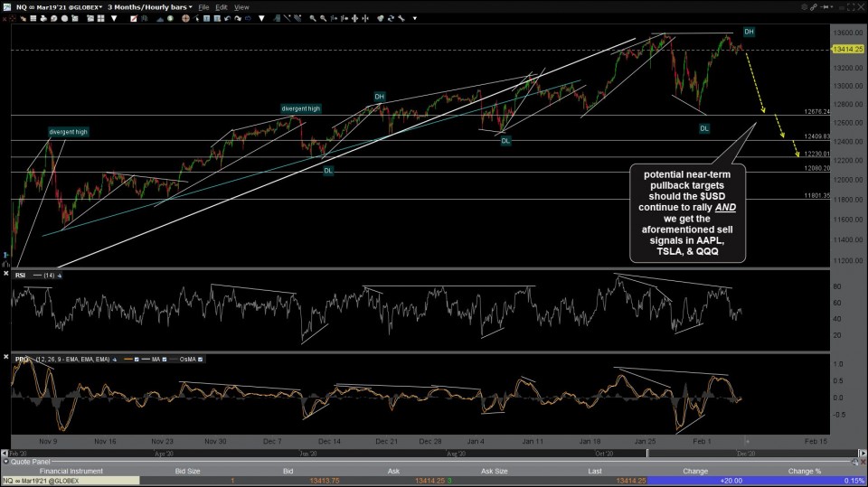868x487 pixels.
Task: Click the 11801.35 horizontal level label
Action: pyautogui.click(x=817, y=195)
